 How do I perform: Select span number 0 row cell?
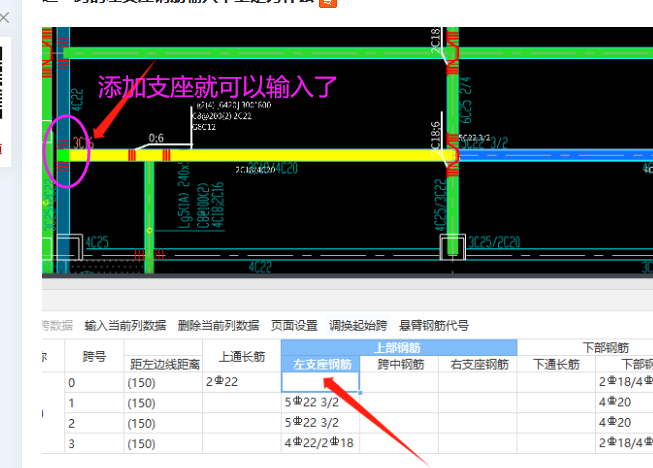click(x=94, y=382)
